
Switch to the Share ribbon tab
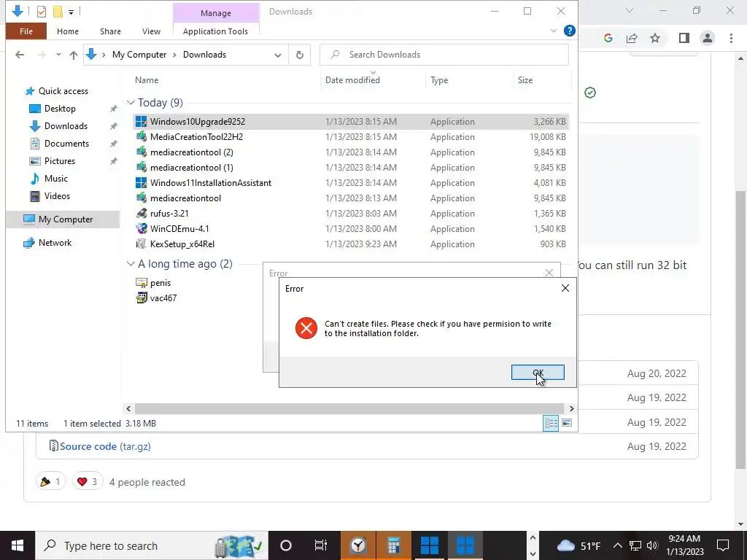(x=110, y=31)
